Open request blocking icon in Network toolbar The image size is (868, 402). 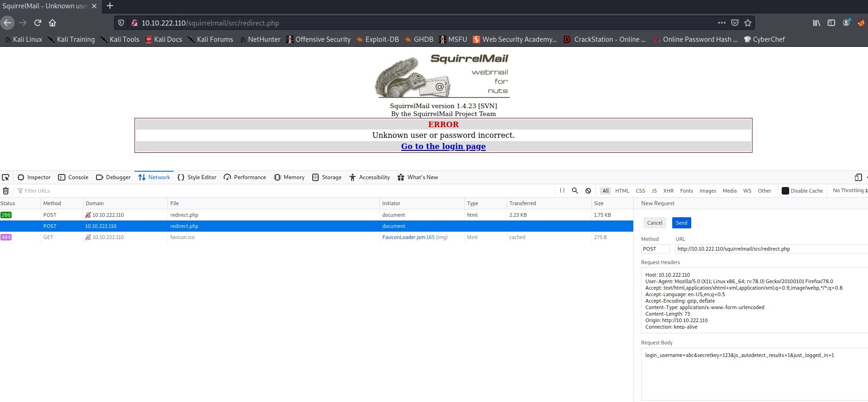tap(588, 191)
